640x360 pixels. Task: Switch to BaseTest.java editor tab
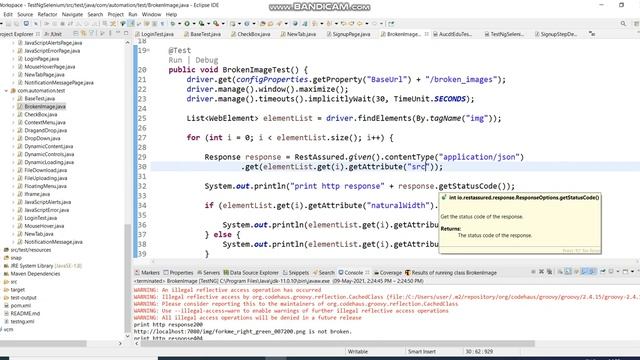click(x=202, y=34)
